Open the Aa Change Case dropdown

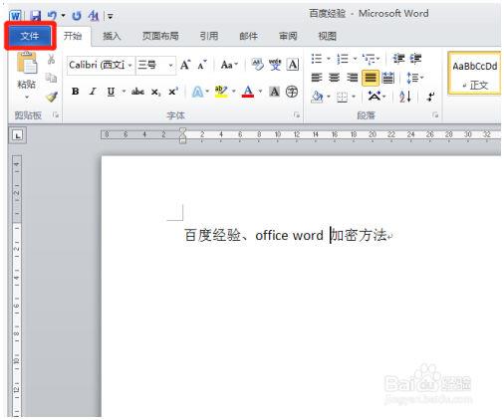(x=229, y=65)
